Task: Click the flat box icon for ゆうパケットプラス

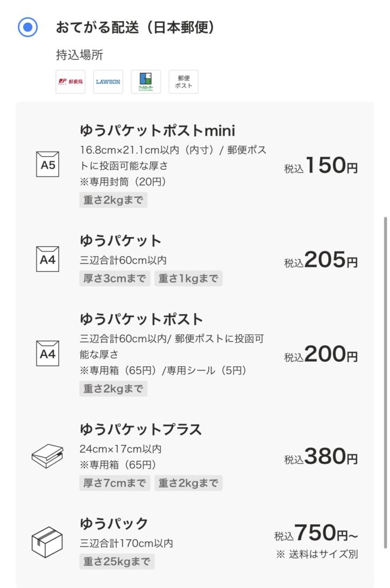Action: 47,455
